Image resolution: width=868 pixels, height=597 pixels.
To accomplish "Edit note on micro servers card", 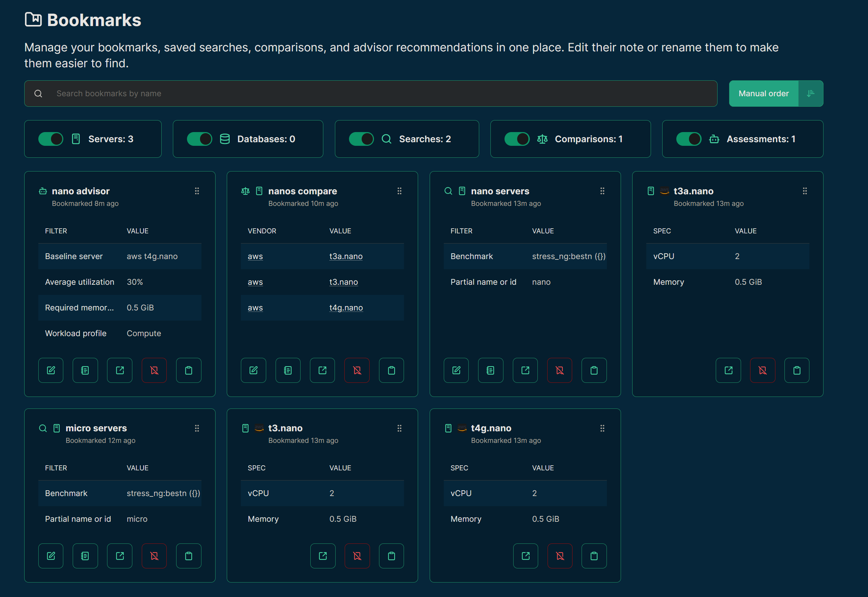I will point(85,556).
